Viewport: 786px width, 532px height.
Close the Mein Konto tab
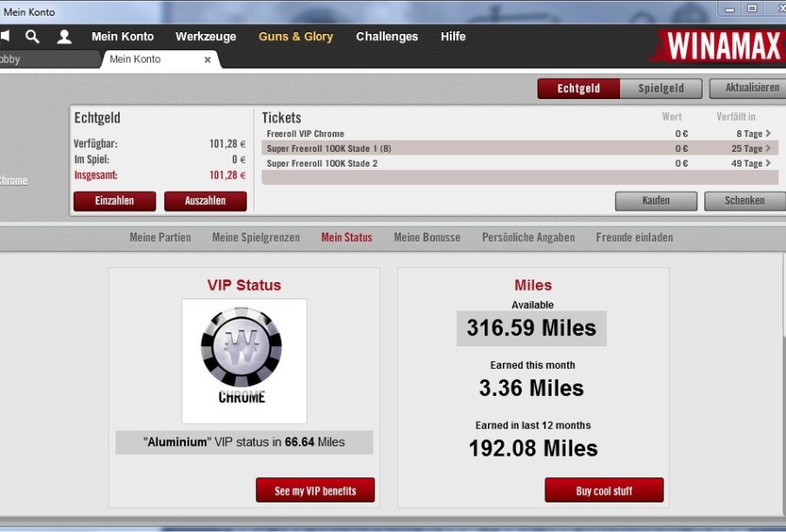(x=208, y=60)
